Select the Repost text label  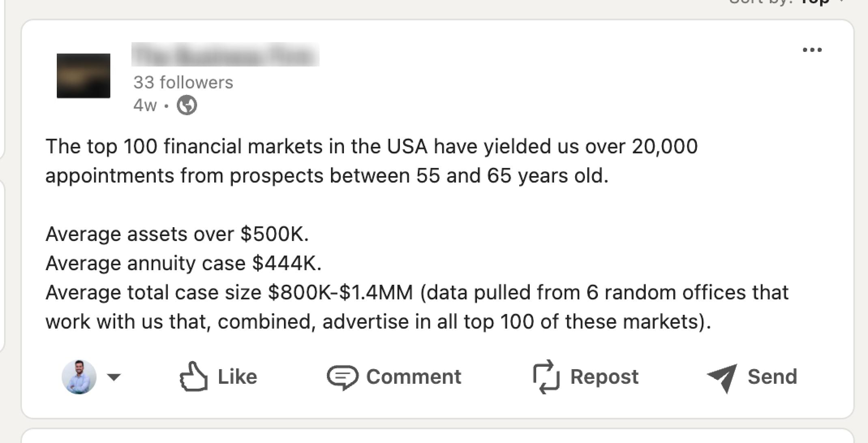coord(604,377)
